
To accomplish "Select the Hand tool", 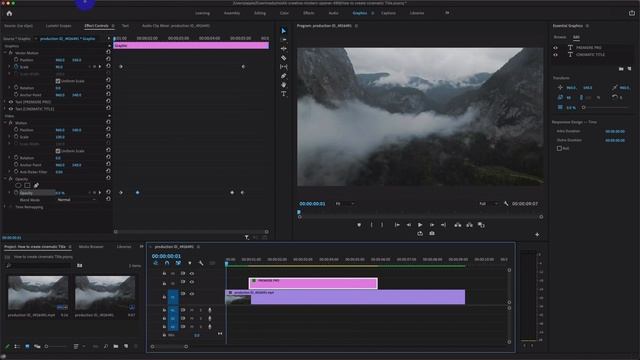I will point(284,85).
